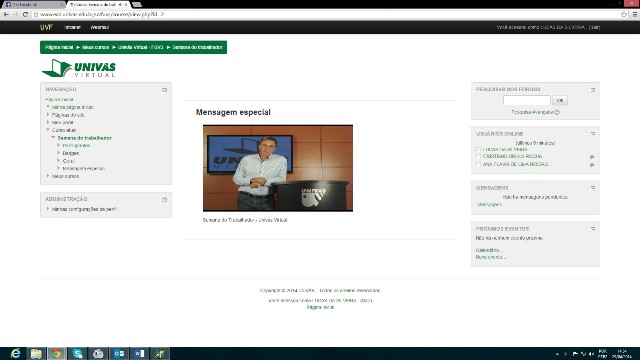Open Badges in the navigation tree

(71, 153)
